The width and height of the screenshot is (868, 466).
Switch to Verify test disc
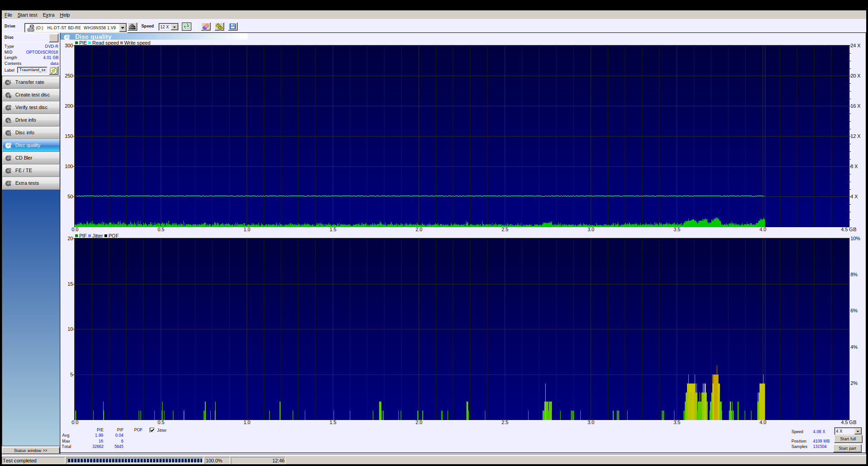[31, 108]
